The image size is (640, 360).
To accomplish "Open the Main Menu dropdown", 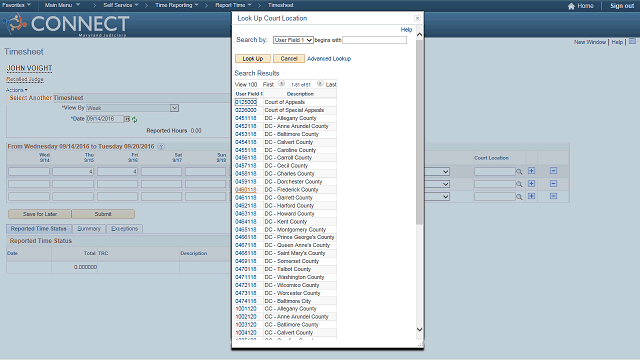I will click(62, 5).
